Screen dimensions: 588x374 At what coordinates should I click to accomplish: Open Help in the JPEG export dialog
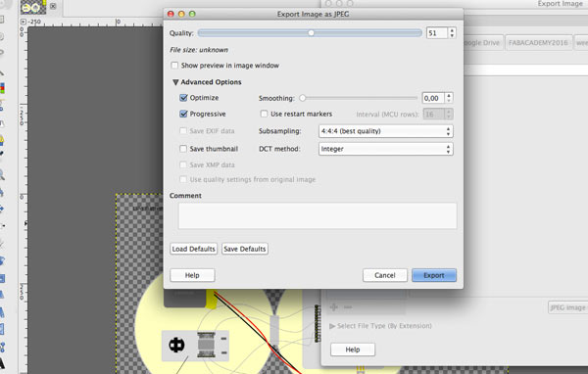(192, 275)
